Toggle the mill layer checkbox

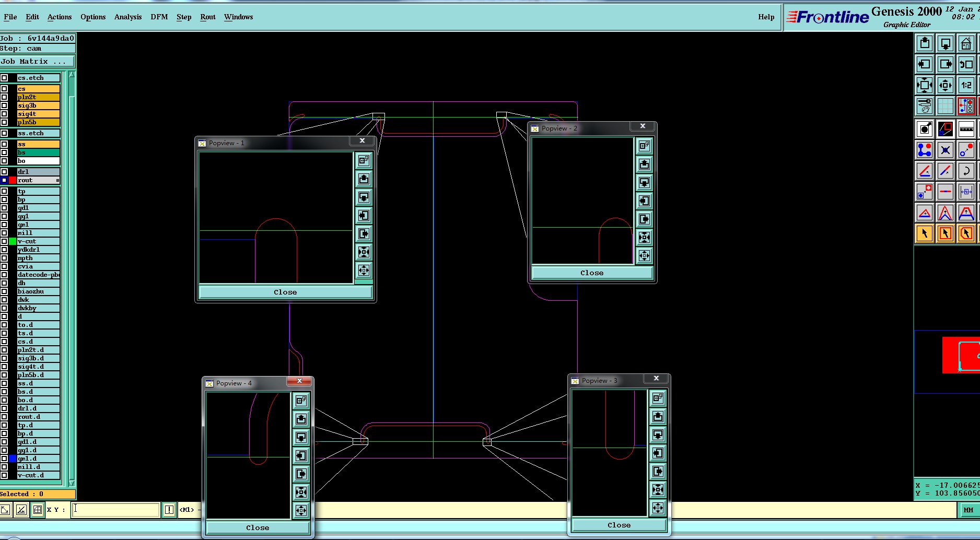[x=4, y=233]
